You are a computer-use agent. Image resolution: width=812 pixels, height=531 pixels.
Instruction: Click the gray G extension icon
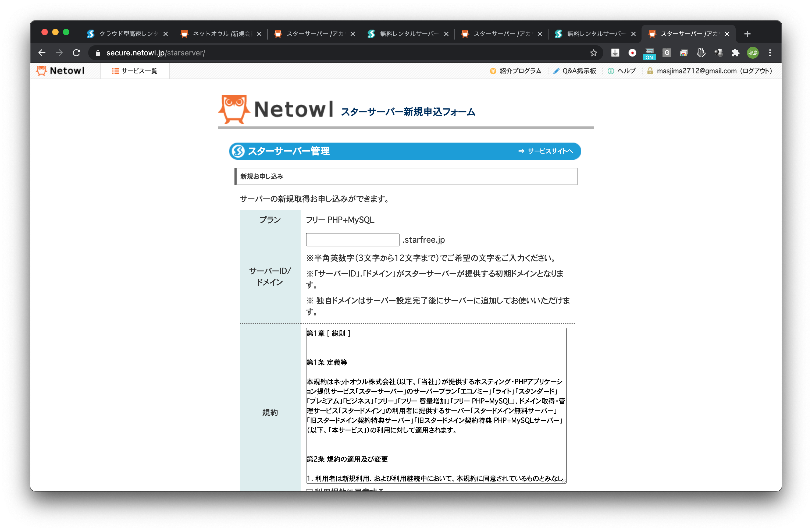tap(667, 53)
